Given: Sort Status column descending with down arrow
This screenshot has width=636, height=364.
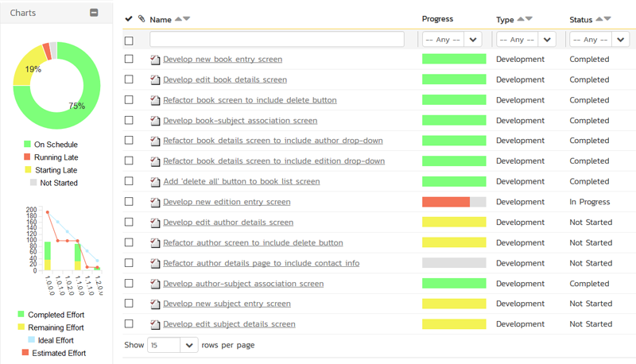Looking at the screenshot, I should (x=607, y=19).
